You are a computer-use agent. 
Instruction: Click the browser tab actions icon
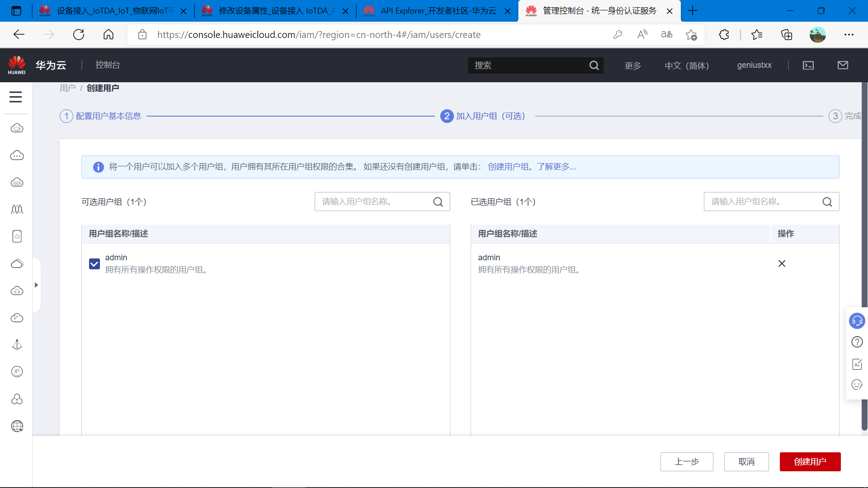16,11
